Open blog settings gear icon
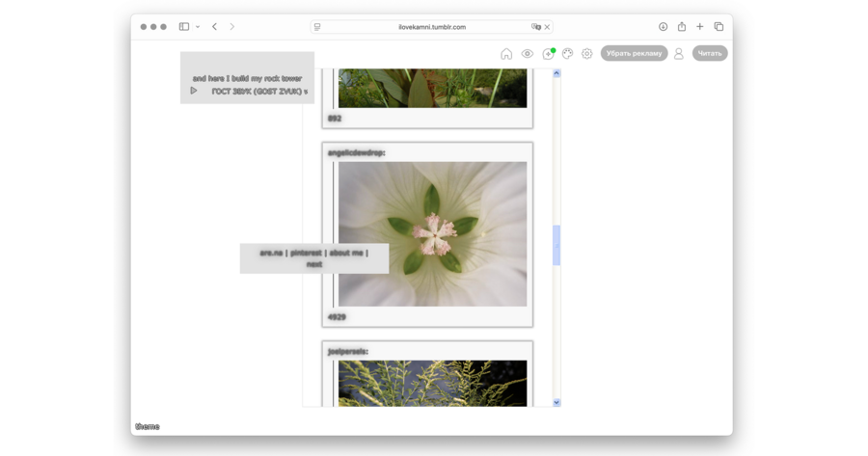 pyautogui.click(x=586, y=54)
